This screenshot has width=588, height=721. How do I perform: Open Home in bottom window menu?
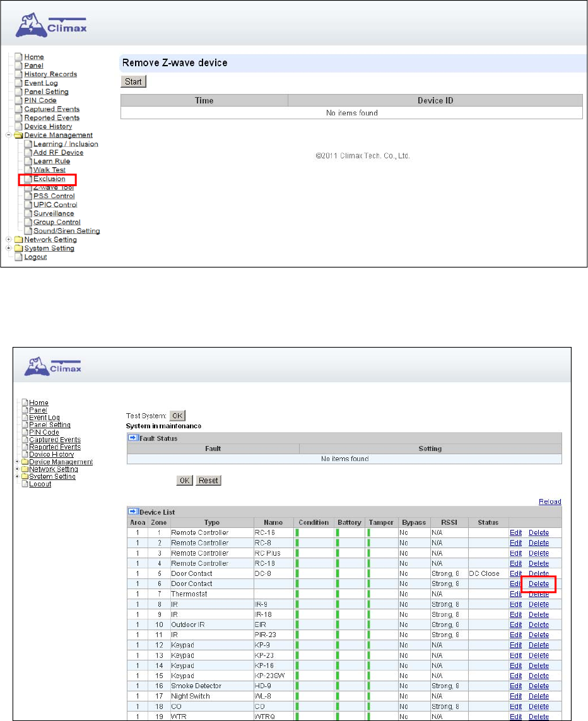tap(38, 403)
